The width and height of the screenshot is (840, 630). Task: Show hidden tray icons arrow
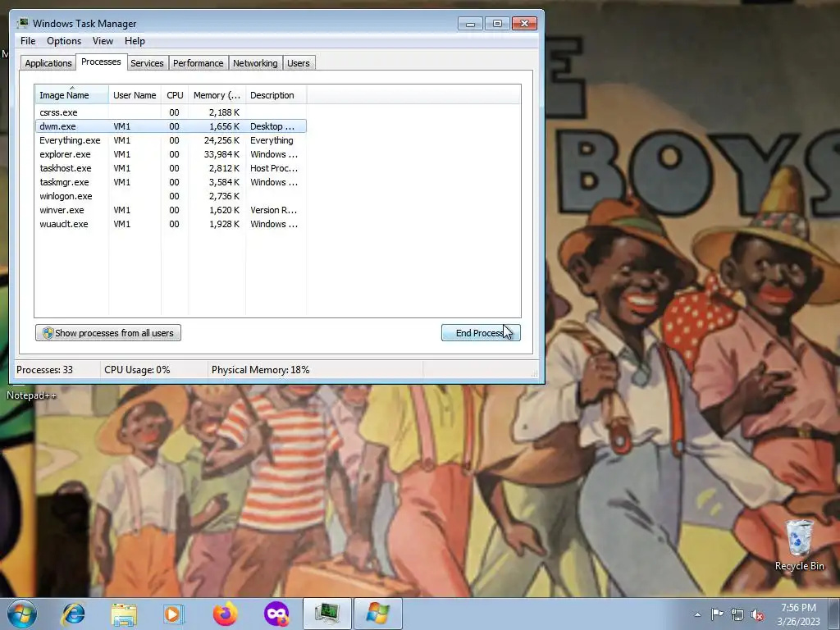(x=697, y=614)
